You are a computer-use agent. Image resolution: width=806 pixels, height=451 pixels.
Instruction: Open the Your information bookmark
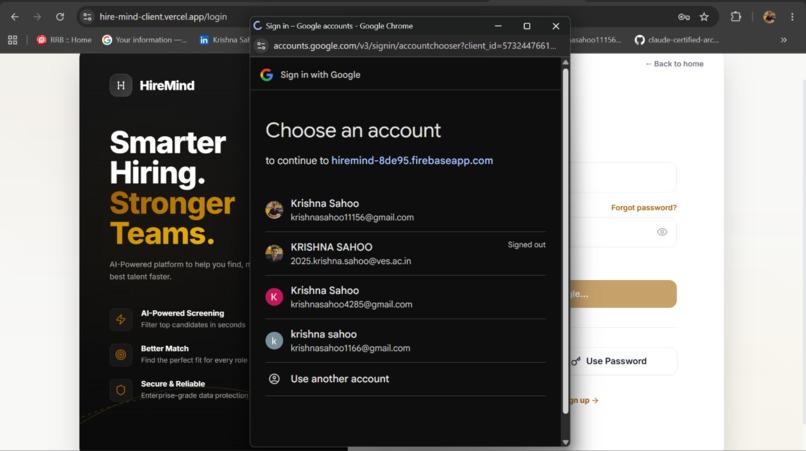point(144,40)
